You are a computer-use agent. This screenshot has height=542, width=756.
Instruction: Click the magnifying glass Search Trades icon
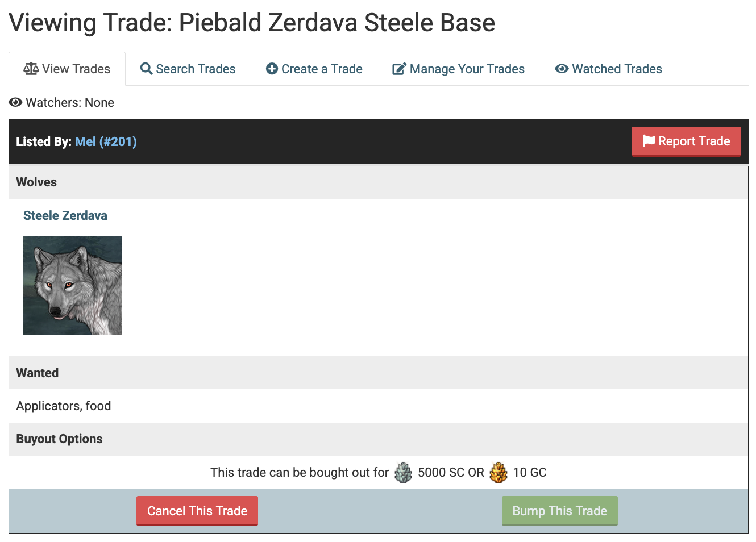[146, 69]
